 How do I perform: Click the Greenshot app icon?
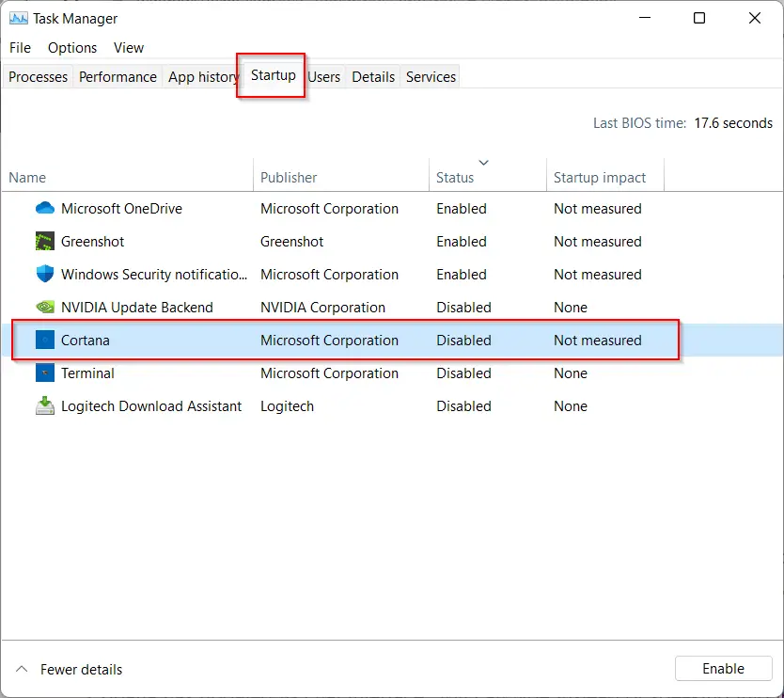[45, 241]
